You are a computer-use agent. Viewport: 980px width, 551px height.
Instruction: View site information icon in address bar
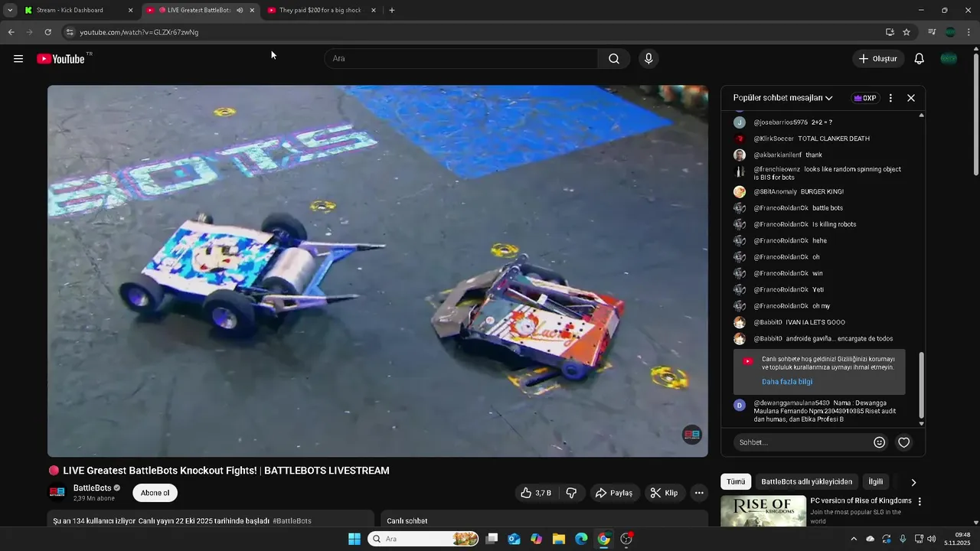(70, 32)
